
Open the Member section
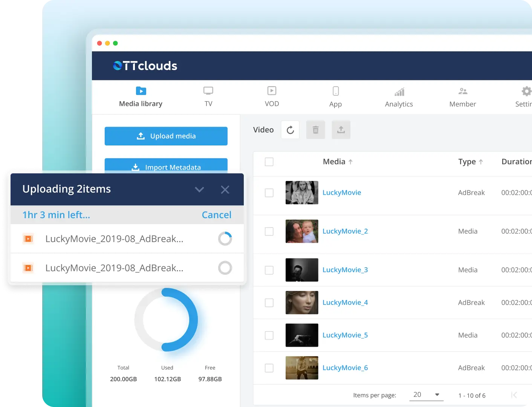[x=463, y=97]
